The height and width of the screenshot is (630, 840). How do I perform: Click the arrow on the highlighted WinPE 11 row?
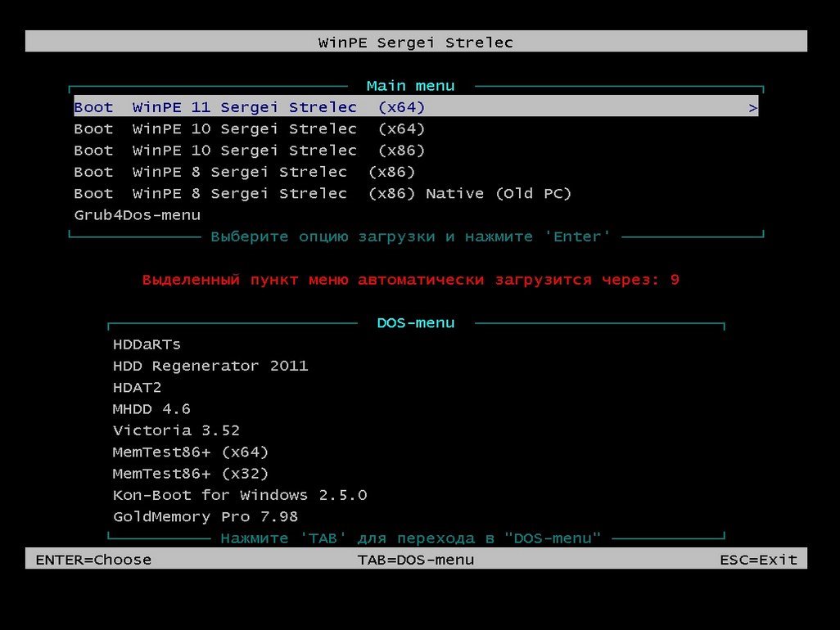[752, 107]
